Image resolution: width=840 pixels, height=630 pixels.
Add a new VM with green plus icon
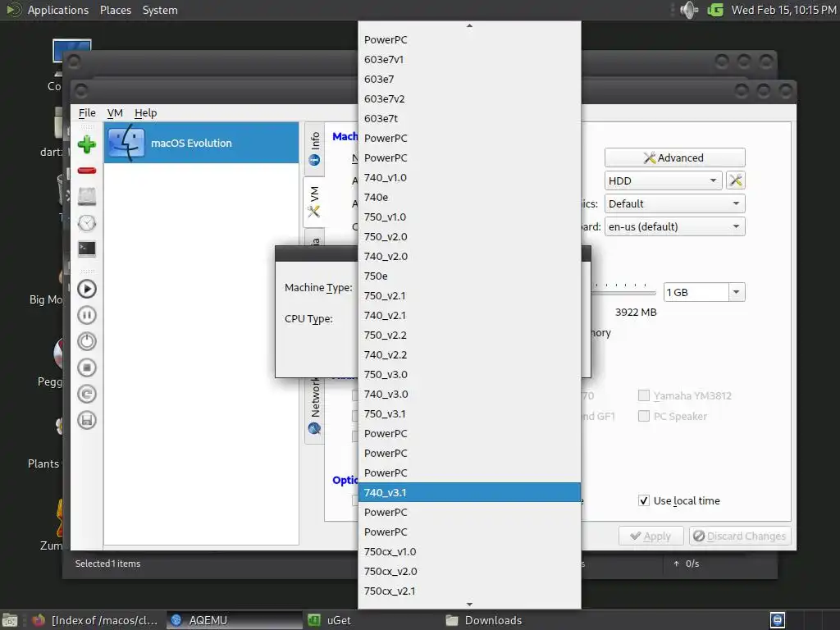pos(87,144)
